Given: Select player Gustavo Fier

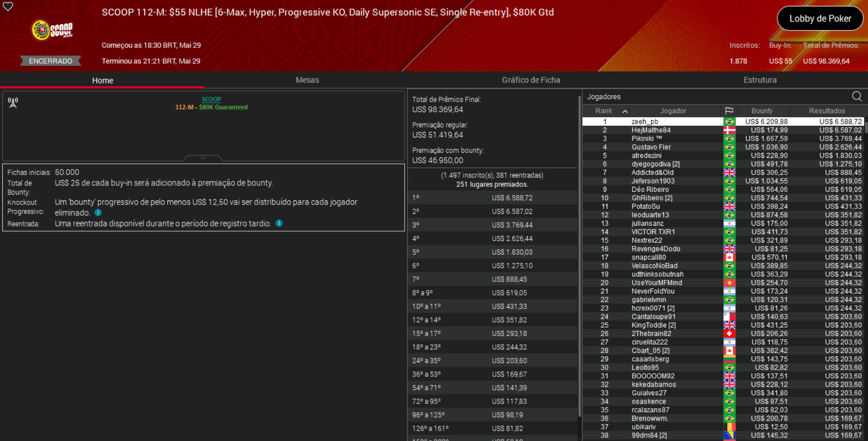Looking at the screenshot, I should (651, 147).
